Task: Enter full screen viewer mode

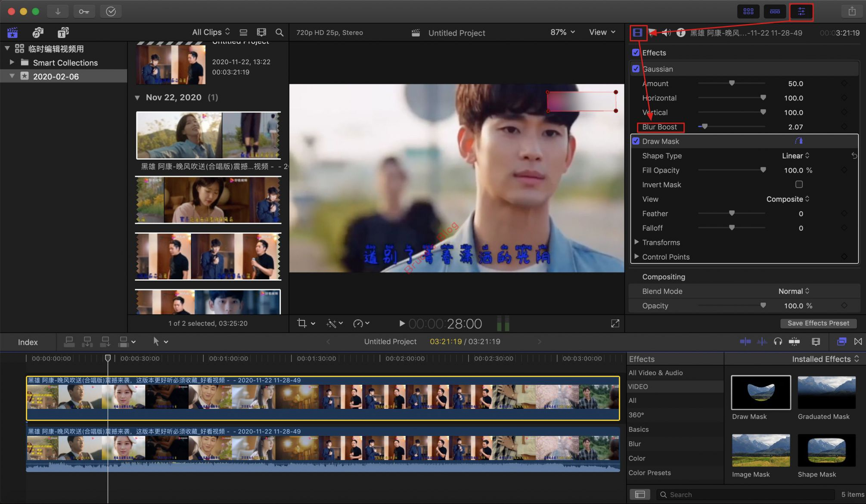Action: click(x=615, y=323)
